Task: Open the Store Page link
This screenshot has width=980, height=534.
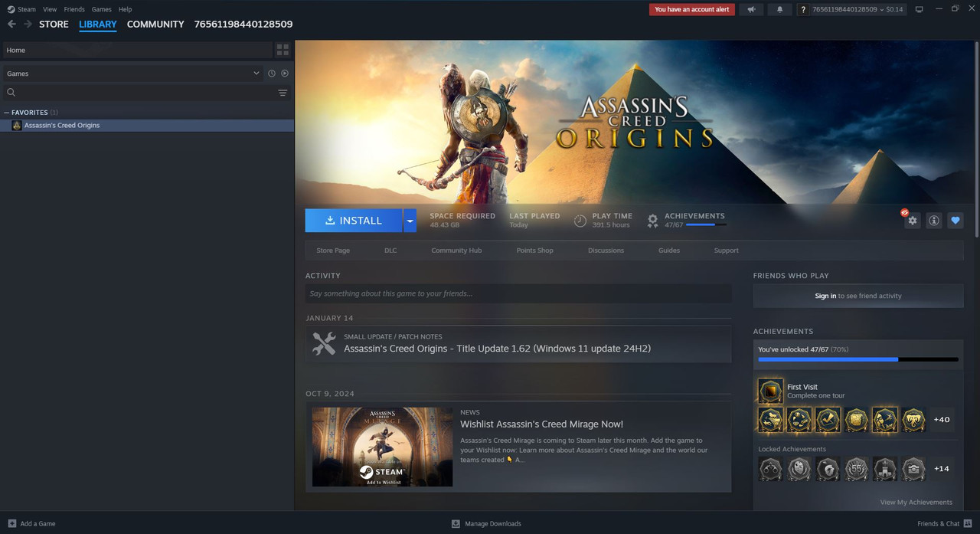Action: pyautogui.click(x=333, y=251)
